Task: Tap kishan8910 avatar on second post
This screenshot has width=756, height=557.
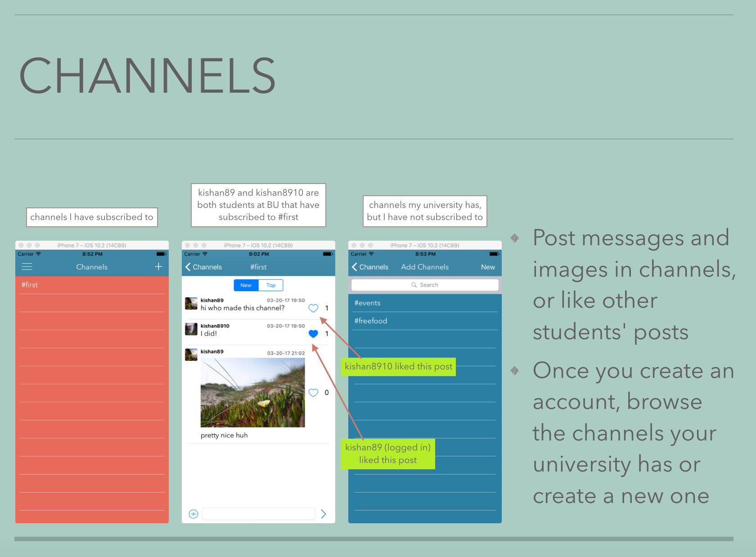Action: [x=191, y=329]
